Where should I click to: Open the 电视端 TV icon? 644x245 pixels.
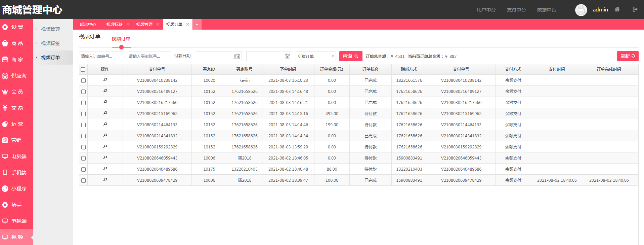[5, 221]
